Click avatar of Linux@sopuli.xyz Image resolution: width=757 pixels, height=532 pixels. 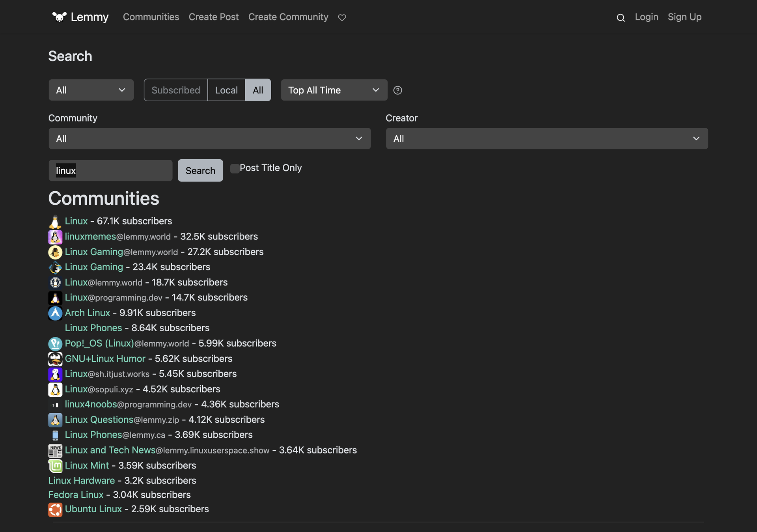[x=55, y=390]
